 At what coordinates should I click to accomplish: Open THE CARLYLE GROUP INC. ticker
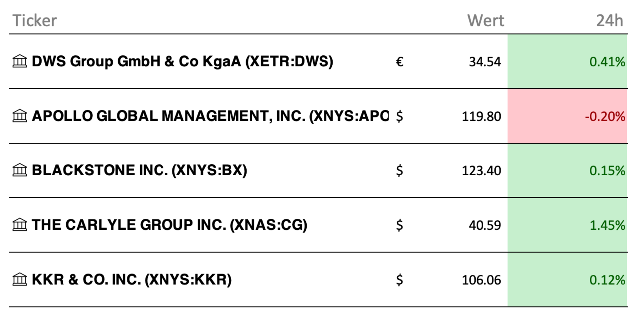point(169,225)
